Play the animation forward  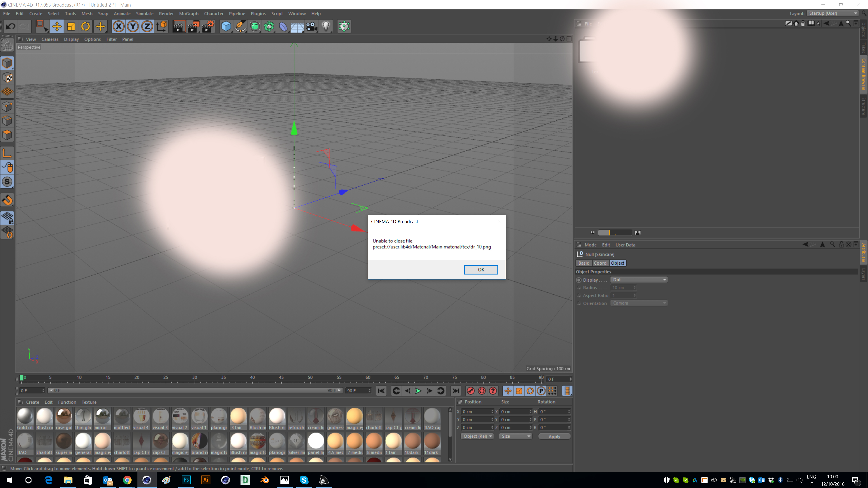[418, 391]
